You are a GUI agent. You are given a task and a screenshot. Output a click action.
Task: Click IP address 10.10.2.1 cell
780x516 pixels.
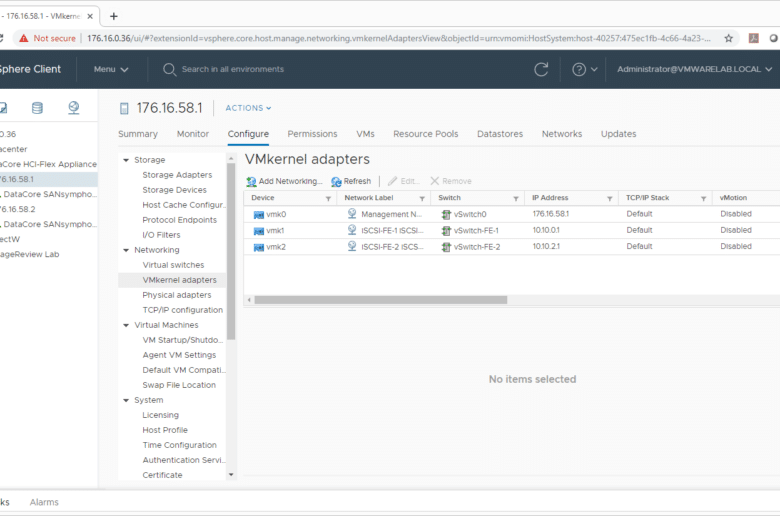pos(546,246)
